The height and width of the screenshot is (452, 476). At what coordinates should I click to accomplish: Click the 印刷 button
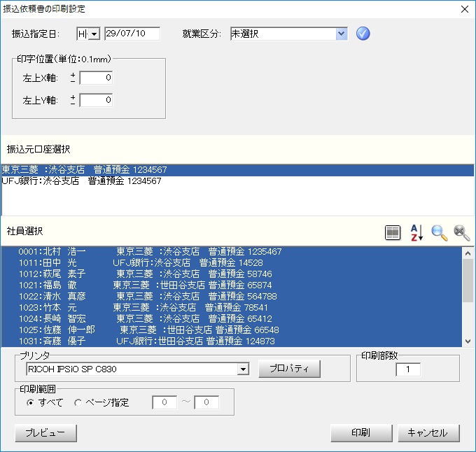[361, 433]
